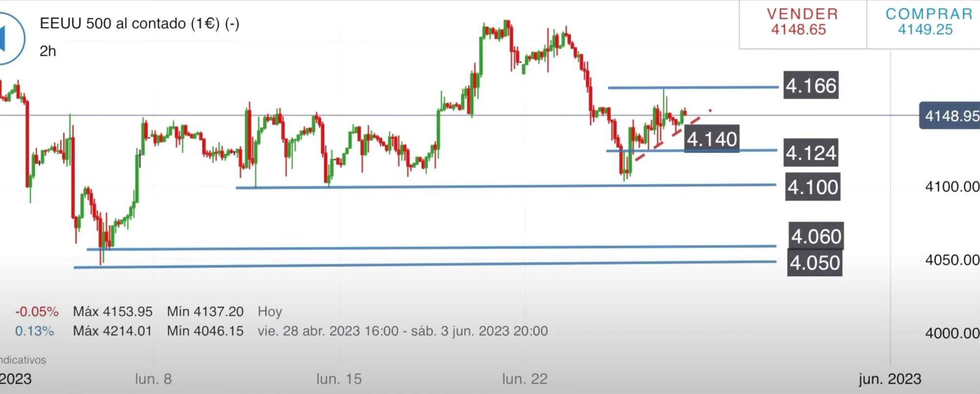Click the 4148.95 current price tag
980x394 pixels.
950,116
